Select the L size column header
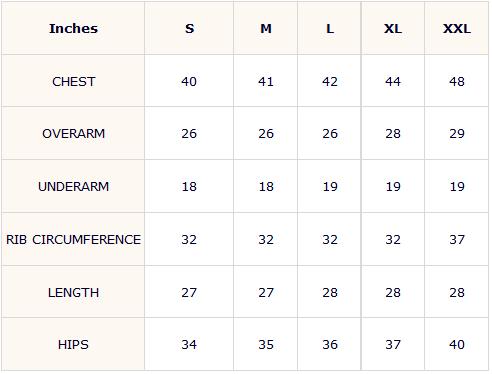The width and height of the screenshot is (492, 374). [330, 29]
